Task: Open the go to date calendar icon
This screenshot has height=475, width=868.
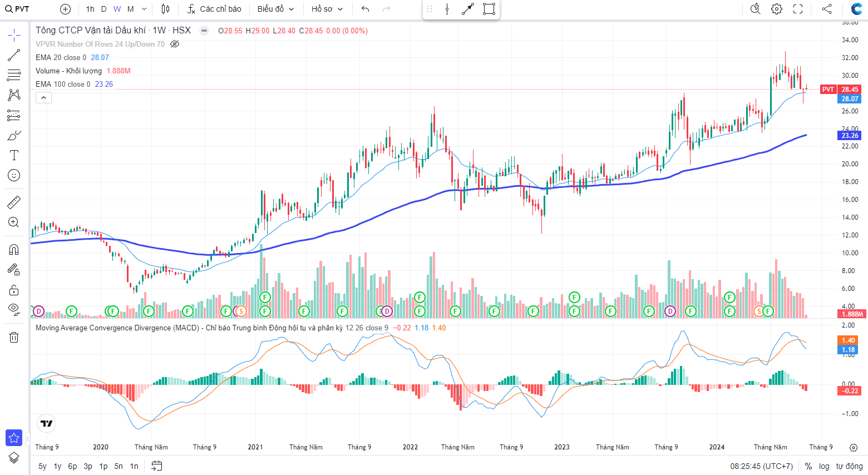Action: 157,466
